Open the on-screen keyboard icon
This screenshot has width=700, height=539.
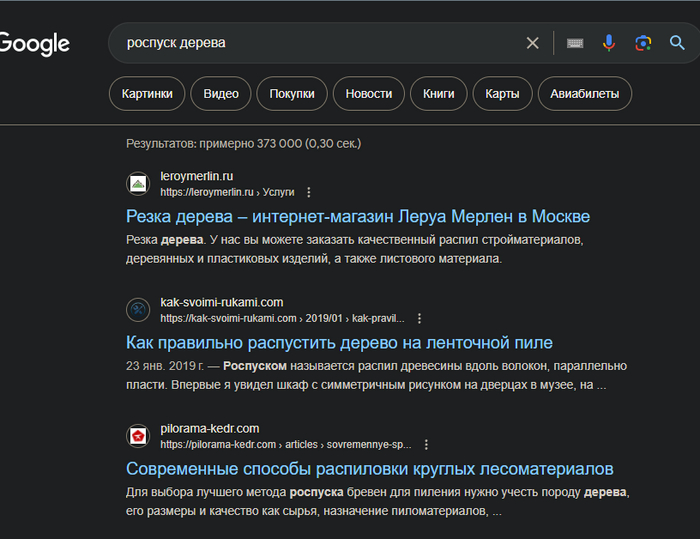575,43
